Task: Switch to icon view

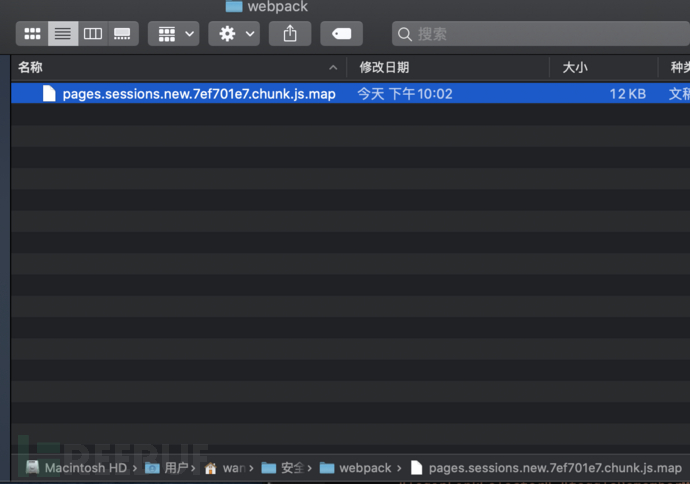Action: (32, 34)
